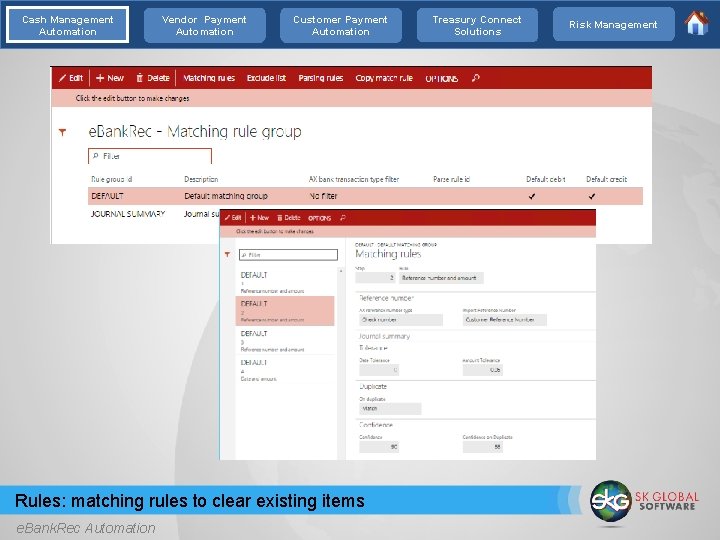Collapse the Confidence section header
This screenshot has width=720, height=540.
point(376,425)
